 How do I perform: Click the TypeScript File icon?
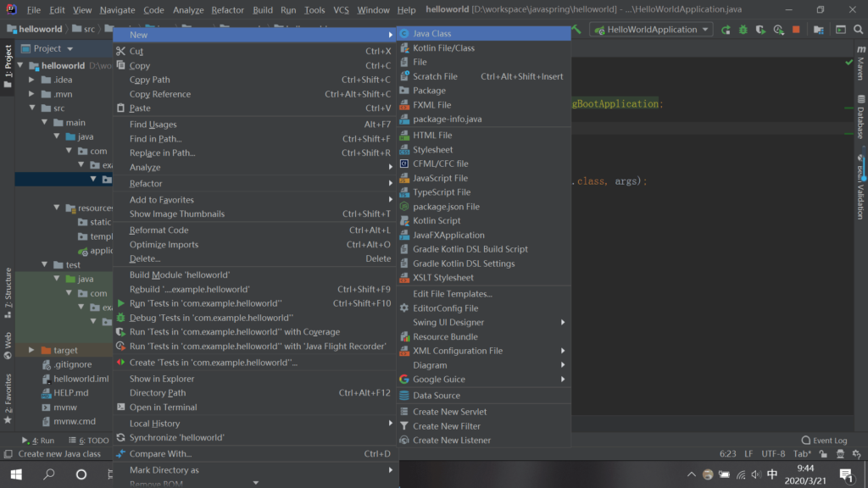pyautogui.click(x=404, y=192)
